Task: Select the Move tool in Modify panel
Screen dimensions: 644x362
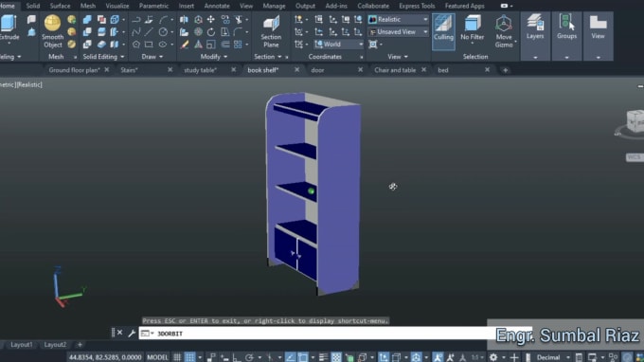Action: tap(210, 19)
